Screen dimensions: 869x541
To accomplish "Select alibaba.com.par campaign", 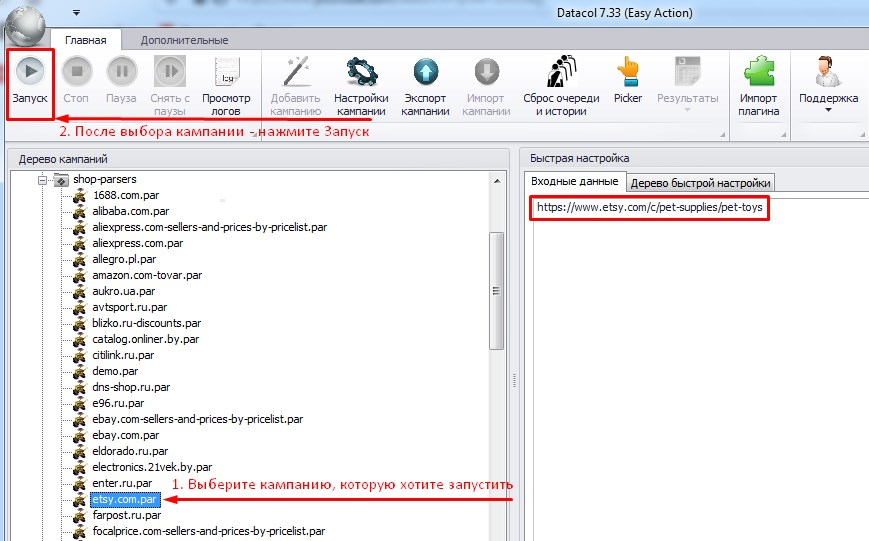I will pyautogui.click(x=131, y=211).
